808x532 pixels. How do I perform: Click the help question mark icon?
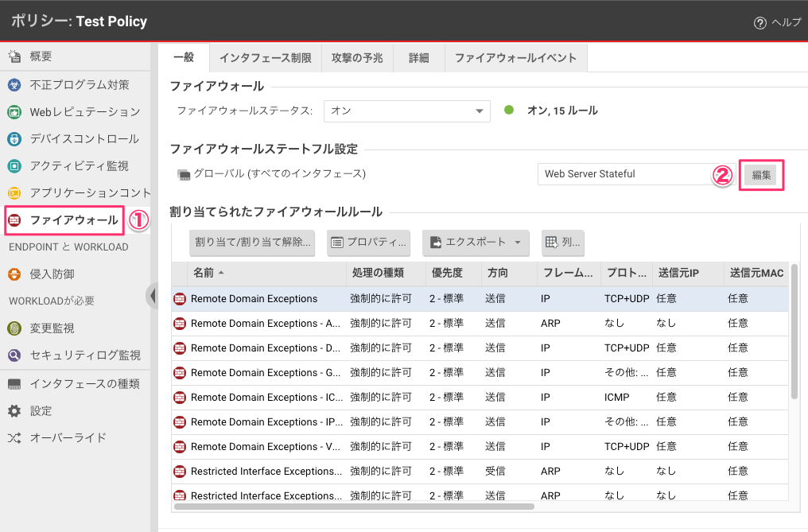760,23
